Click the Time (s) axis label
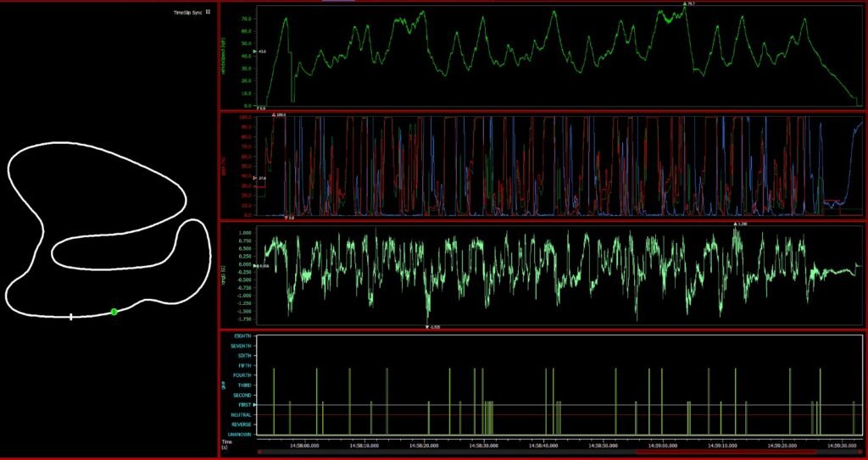This screenshot has height=460, width=868. pos(227,444)
